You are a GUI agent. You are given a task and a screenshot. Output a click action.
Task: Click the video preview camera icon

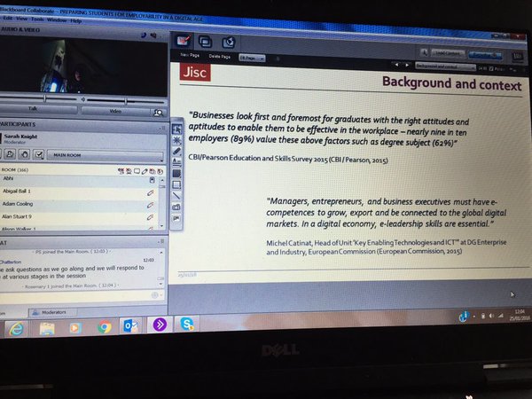pos(158,113)
